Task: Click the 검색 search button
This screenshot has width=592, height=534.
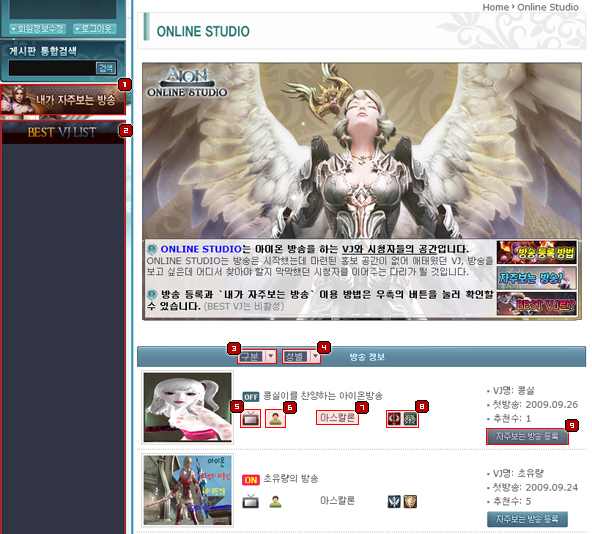Action: pos(106,68)
